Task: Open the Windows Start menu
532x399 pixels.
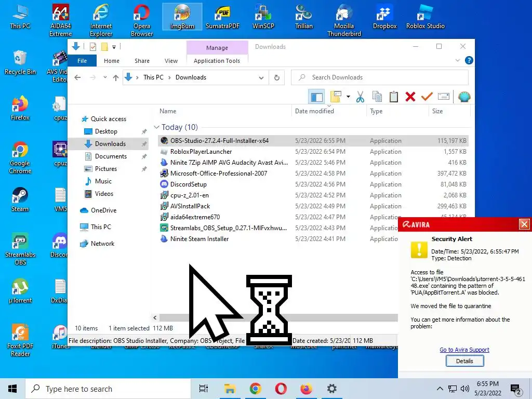Action: [x=12, y=389]
